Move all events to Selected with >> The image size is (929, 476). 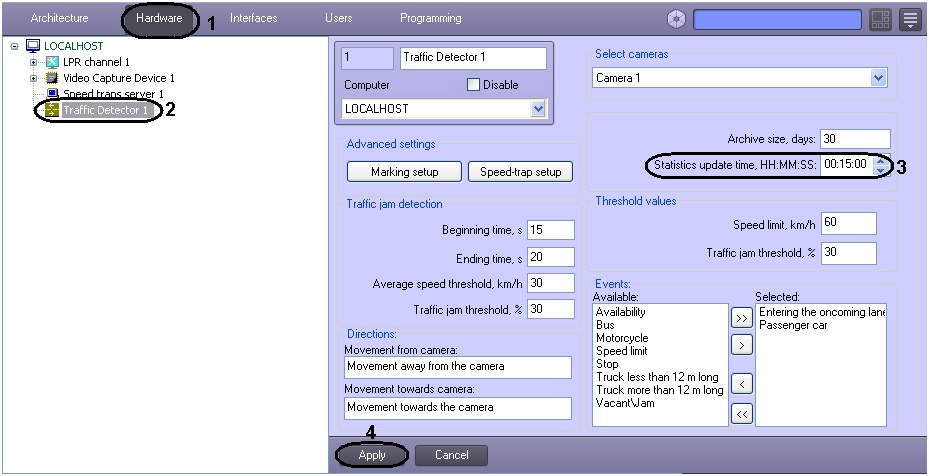coord(741,318)
